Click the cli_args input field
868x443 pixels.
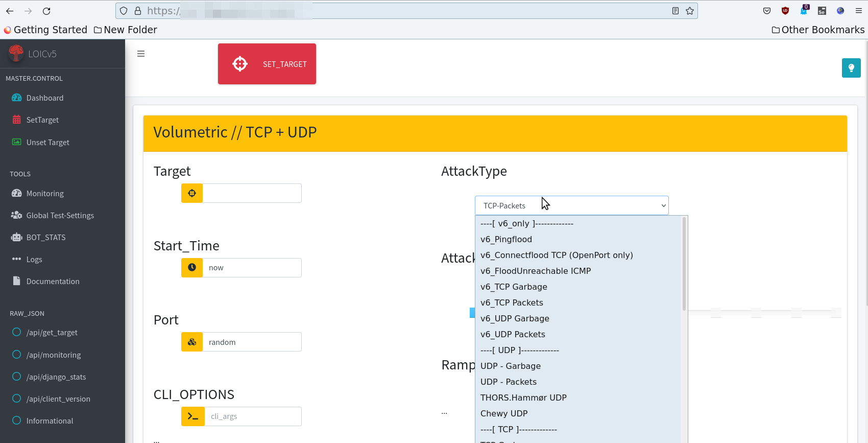253,416
